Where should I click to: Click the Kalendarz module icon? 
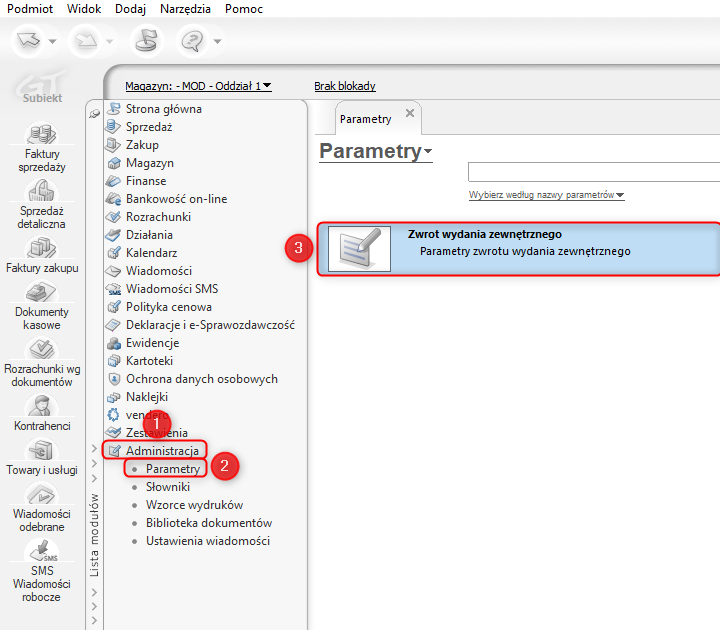[x=114, y=253]
